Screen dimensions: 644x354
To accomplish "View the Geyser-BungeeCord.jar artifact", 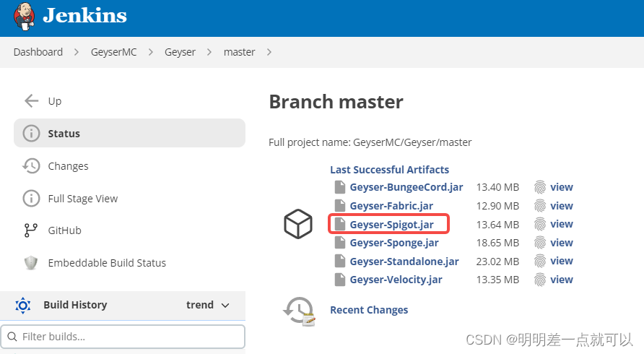I will (x=562, y=187).
